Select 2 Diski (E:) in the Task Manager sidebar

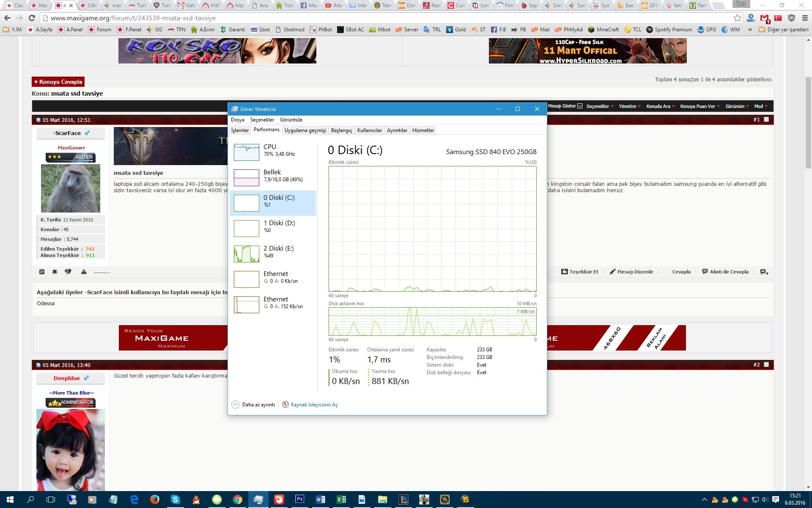tap(273, 254)
